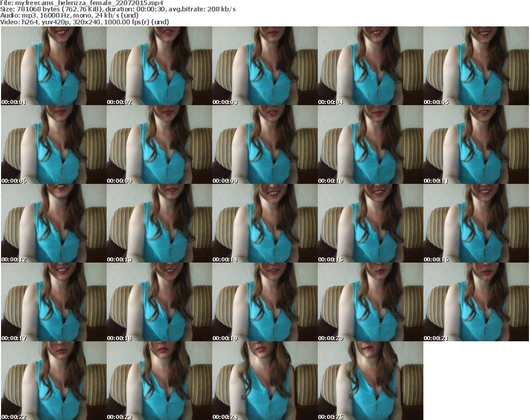The image size is (530, 420).
Task: Click the thumbnail at 00:00:03
Action: click(264, 66)
